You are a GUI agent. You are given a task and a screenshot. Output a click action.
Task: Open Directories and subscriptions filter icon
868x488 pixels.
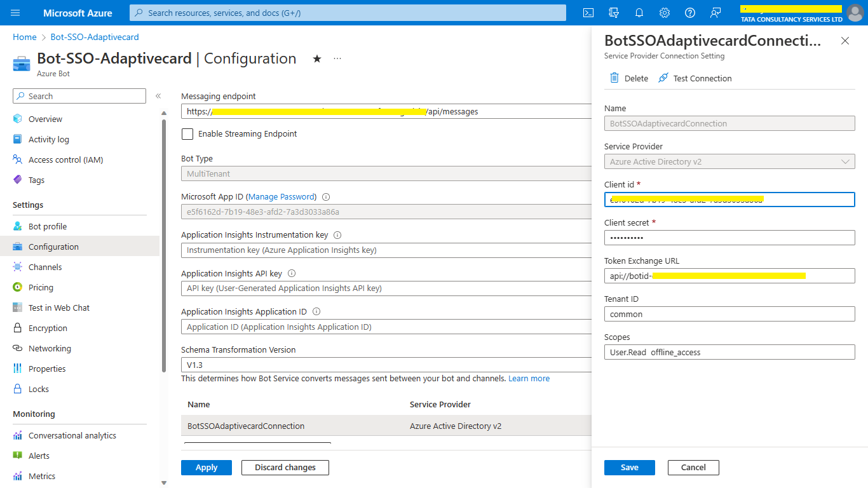(x=614, y=13)
